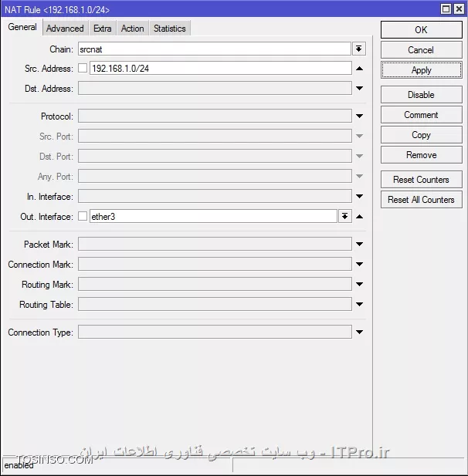Open the Chain dropdown list
This screenshot has width=468, height=476.
[359, 49]
